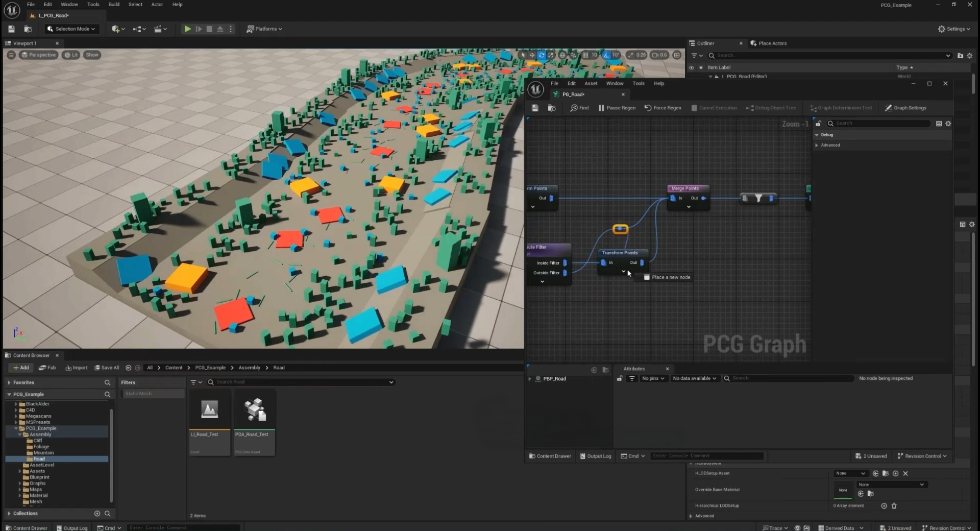Open the viewport hamburger options menu
Image resolution: width=980 pixels, height=531 pixels.
pos(11,55)
